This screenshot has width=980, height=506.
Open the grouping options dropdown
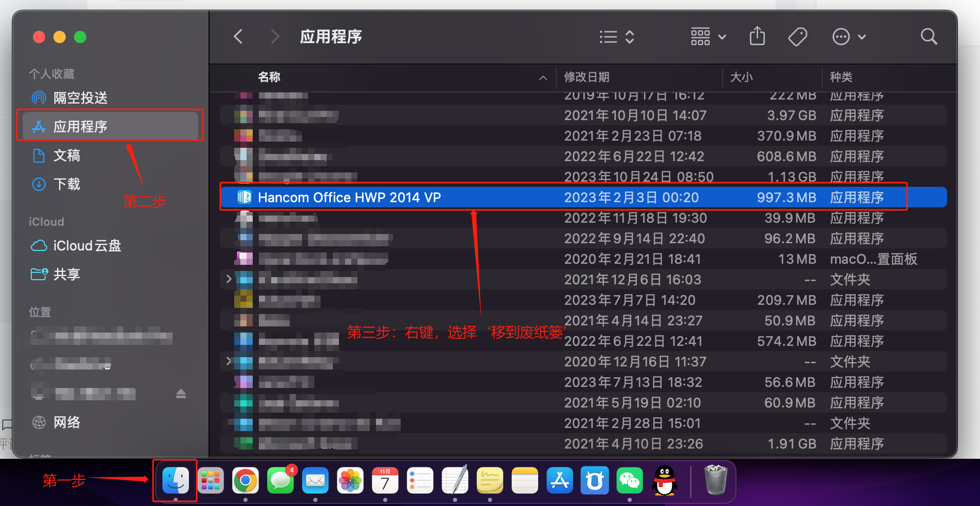point(708,37)
